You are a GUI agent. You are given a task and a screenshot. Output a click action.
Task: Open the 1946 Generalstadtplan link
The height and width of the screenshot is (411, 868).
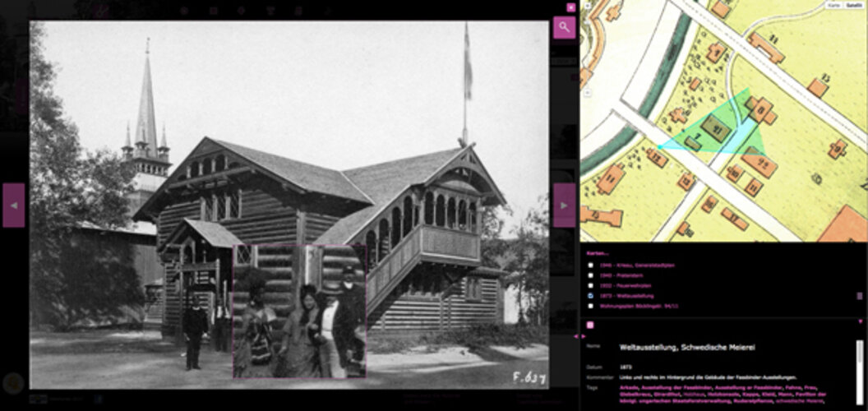pyautogui.click(x=636, y=266)
